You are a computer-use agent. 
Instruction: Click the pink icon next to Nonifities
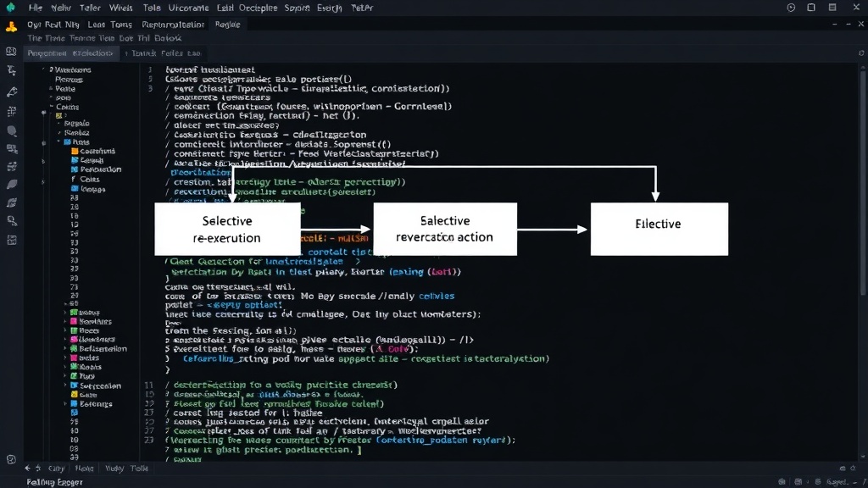click(74, 321)
